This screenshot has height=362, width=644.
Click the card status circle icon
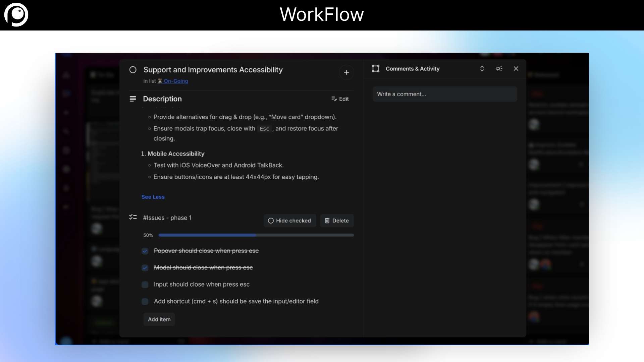point(133,70)
